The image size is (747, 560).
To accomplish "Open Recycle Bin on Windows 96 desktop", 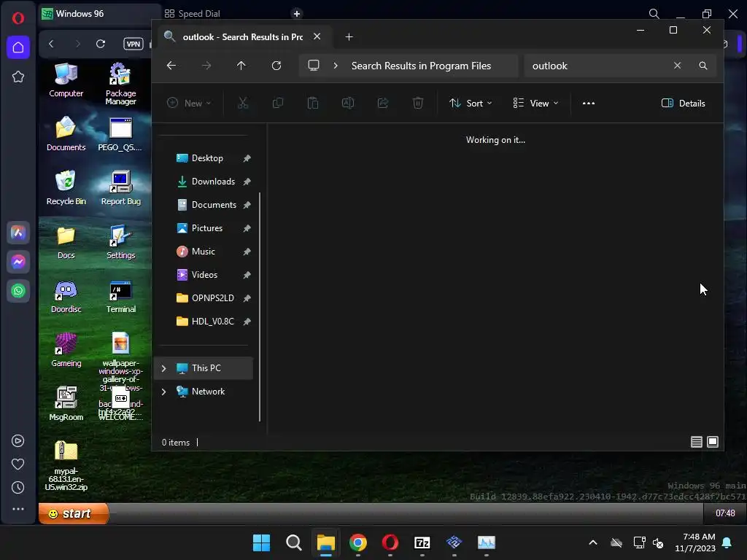I will [66, 187].
